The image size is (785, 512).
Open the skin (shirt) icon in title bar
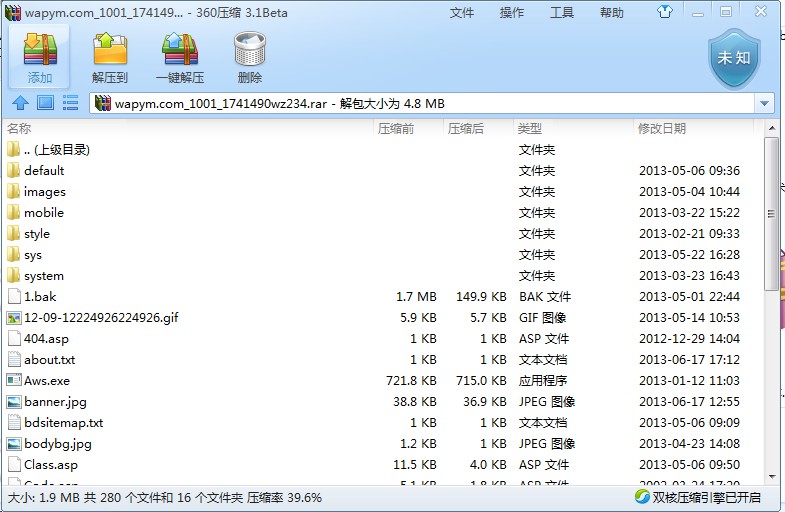coord(692,13)
